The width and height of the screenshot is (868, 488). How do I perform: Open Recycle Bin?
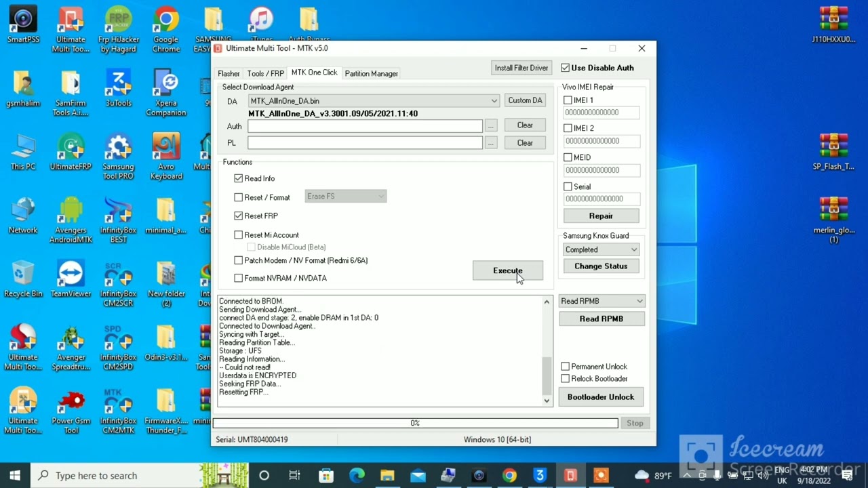(23, 280)
